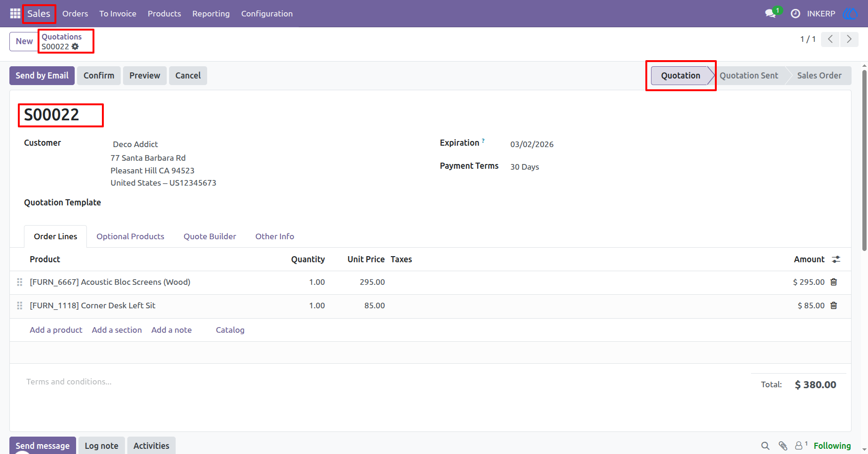Open the column settings adjust icon

[x=836, y=259]
